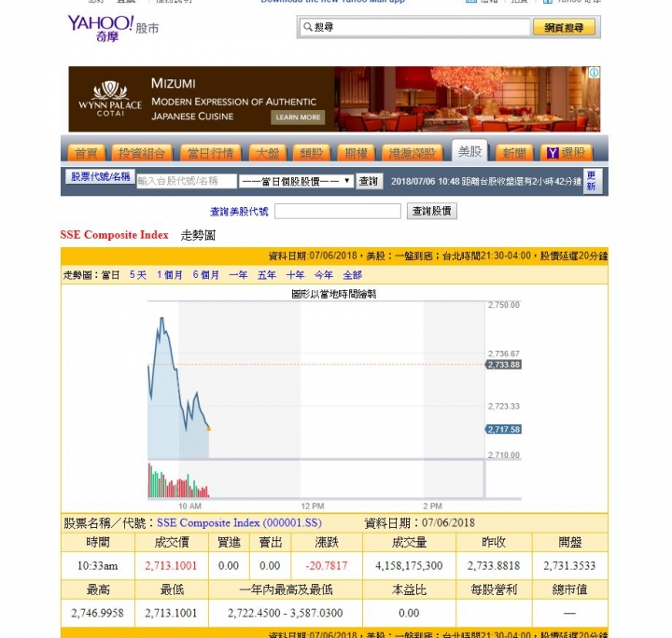Select the 全部 chart range
Viewport: 672px width, 638px height.
352,275
